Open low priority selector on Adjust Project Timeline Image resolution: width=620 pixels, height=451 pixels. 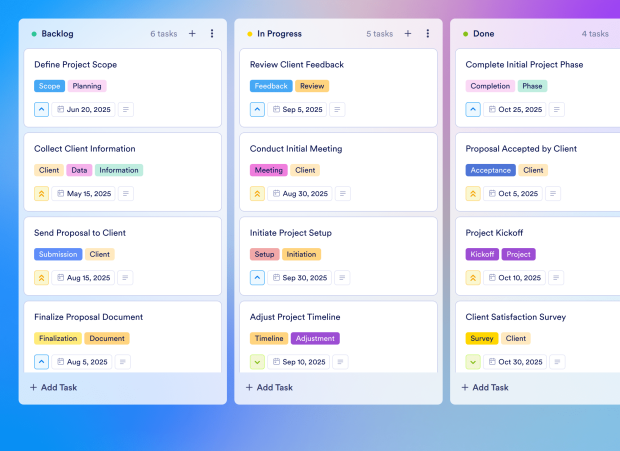257,362
